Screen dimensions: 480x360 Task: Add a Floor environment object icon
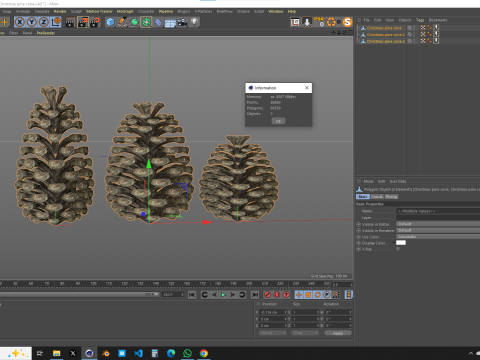click(x=170, y=22)
